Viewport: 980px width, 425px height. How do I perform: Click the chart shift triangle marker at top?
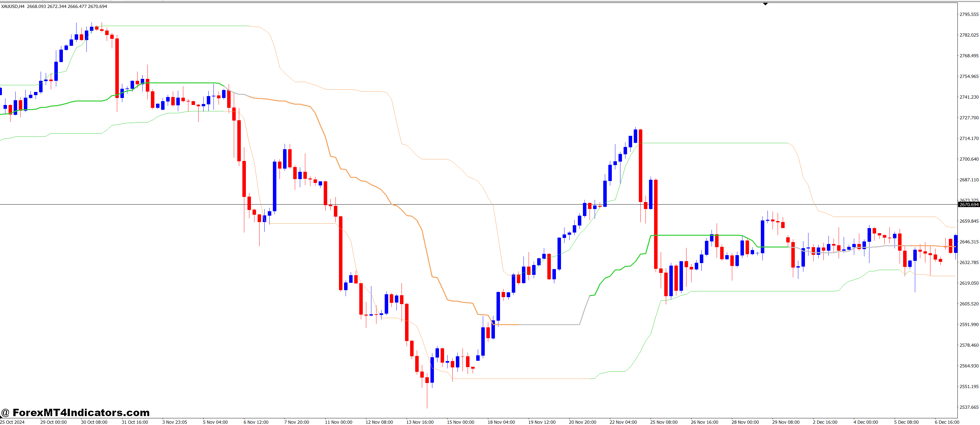click(765, 4)
